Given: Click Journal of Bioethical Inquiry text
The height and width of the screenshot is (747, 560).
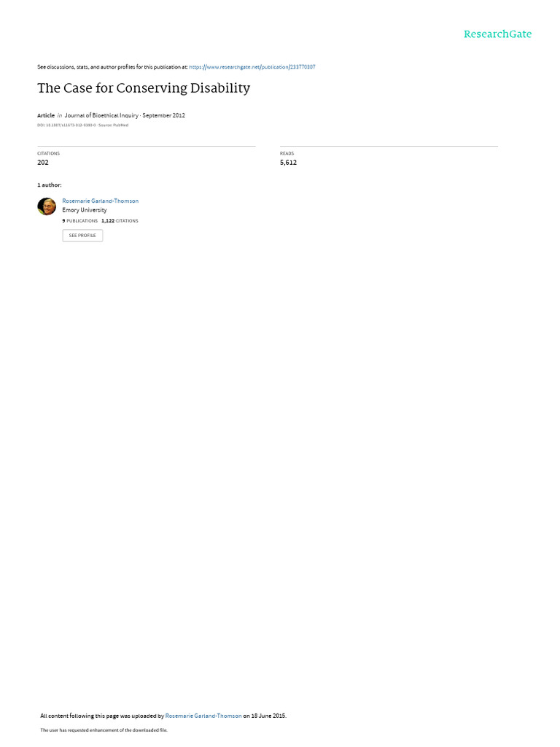Looking at the screenshot, I should coord(101,115).
